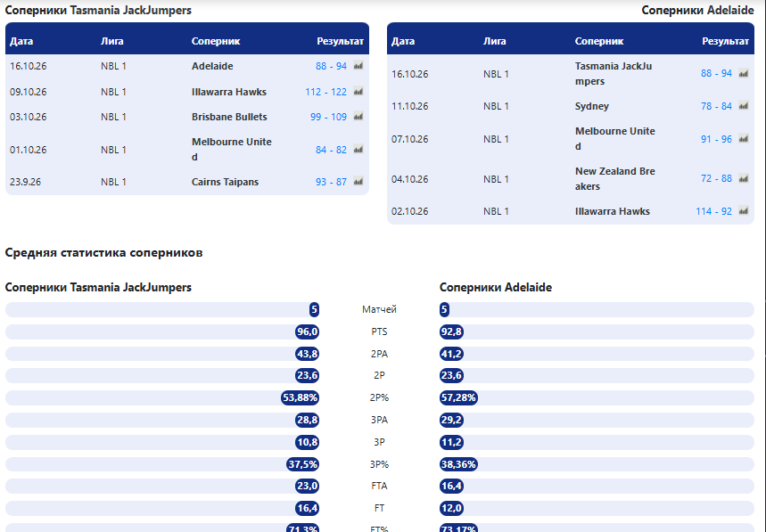Click stats icon next to Sydney 78 - 84

click(744, 106)
